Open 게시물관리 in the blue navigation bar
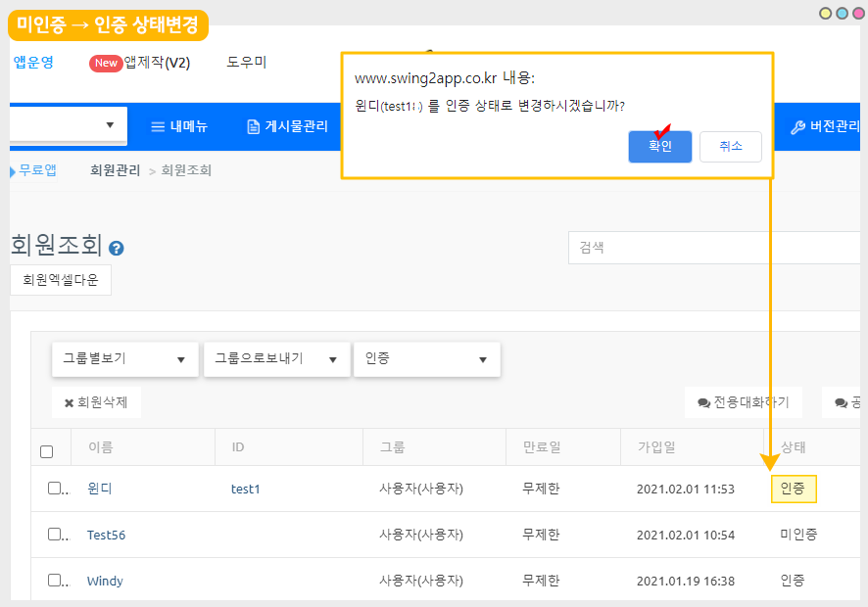868x607 pixels. [287, 126]
